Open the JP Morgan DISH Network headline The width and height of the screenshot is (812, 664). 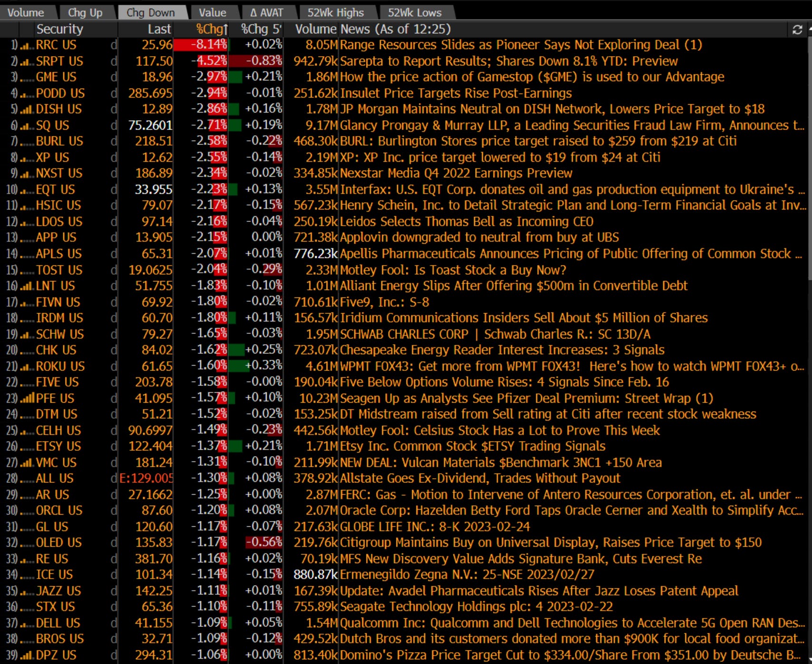pyautogui.click(x=552, y=109)
